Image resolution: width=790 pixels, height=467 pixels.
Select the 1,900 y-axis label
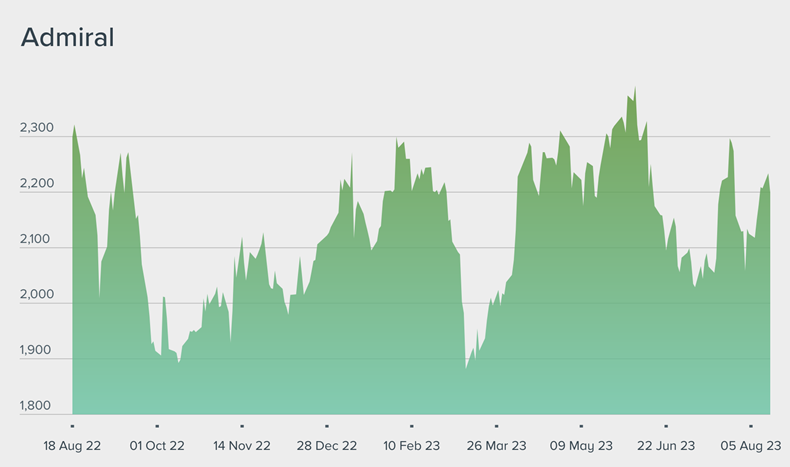tap(37, 351)
